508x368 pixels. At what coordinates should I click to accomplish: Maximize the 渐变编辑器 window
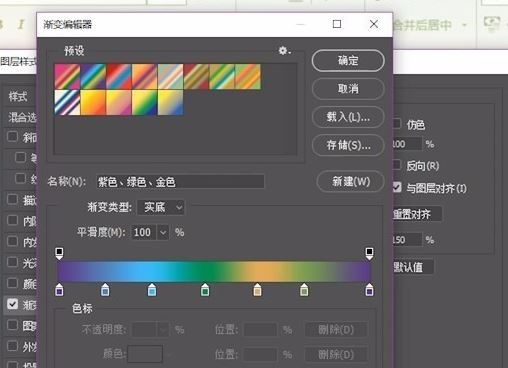(x=337, y=24)
